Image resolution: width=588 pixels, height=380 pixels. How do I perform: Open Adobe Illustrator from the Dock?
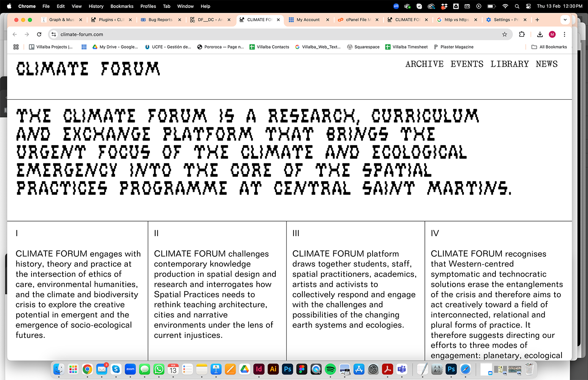tap(273, 369)
